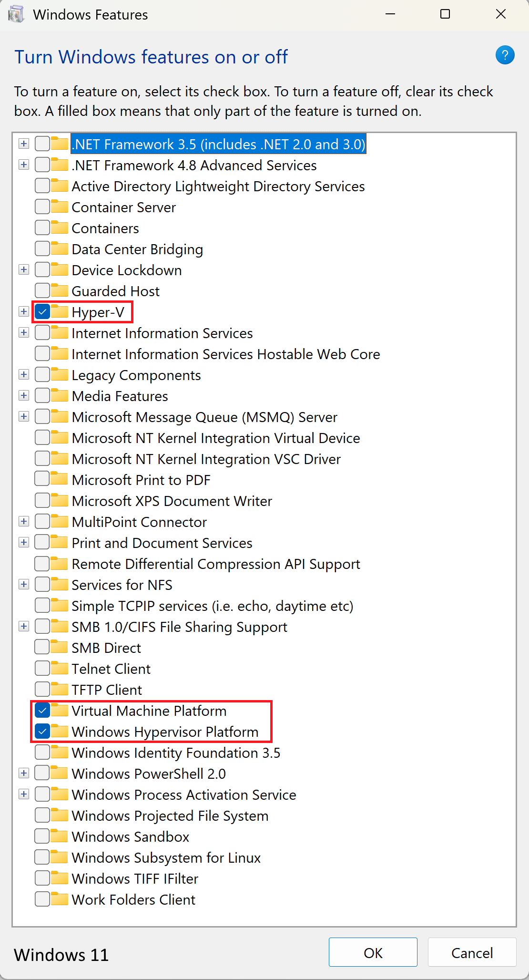Expand the Windows PowerShell 2.0 node
Viewport: 529px width, 980px height.
[x=24, y=773]
